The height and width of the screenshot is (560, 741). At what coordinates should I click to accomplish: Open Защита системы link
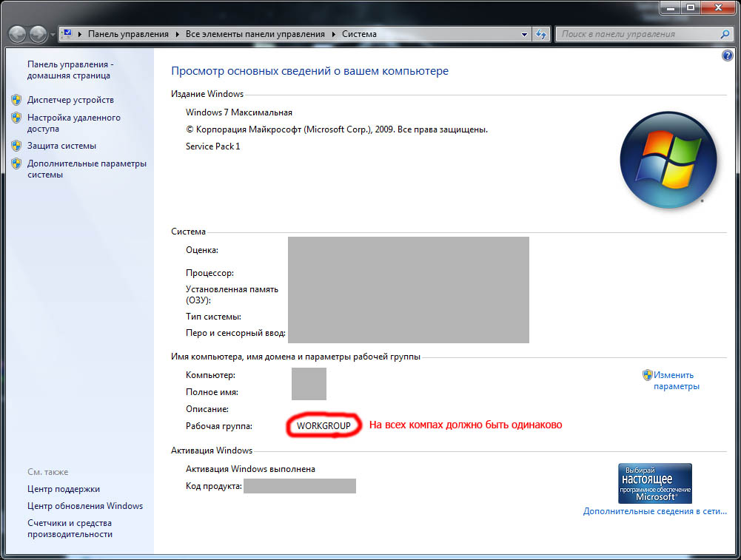61,146
